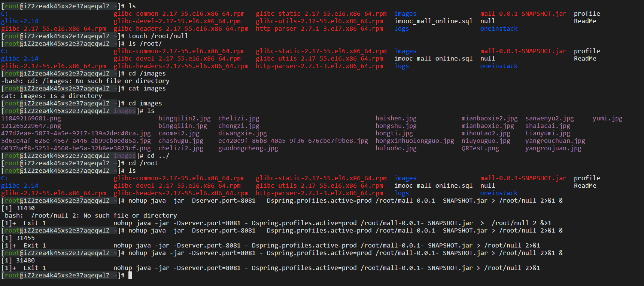
Task: Click the 'cd: /images: No such file' error line
Action: [85, 81]
